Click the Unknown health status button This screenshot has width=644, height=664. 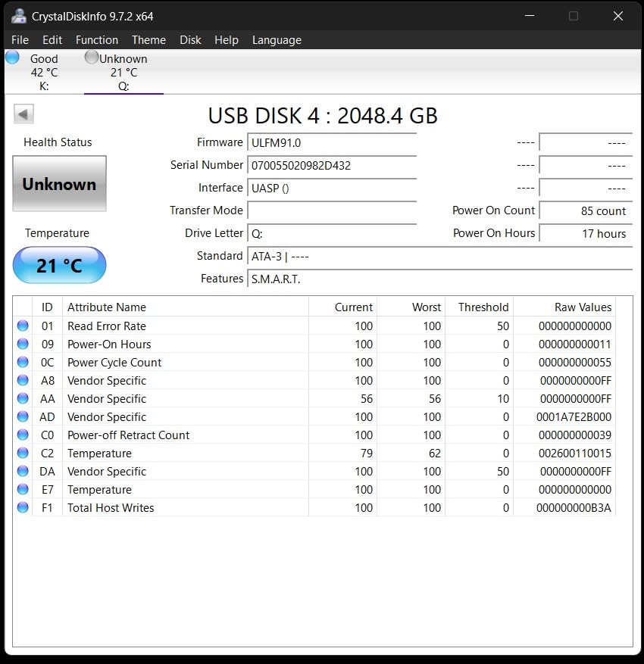(x=59, y=184)
